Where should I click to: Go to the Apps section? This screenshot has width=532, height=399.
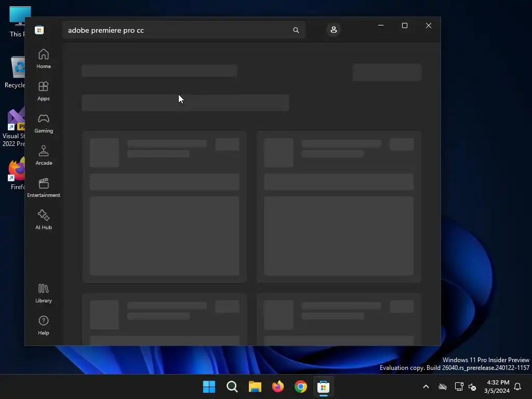tap(44, 91)
